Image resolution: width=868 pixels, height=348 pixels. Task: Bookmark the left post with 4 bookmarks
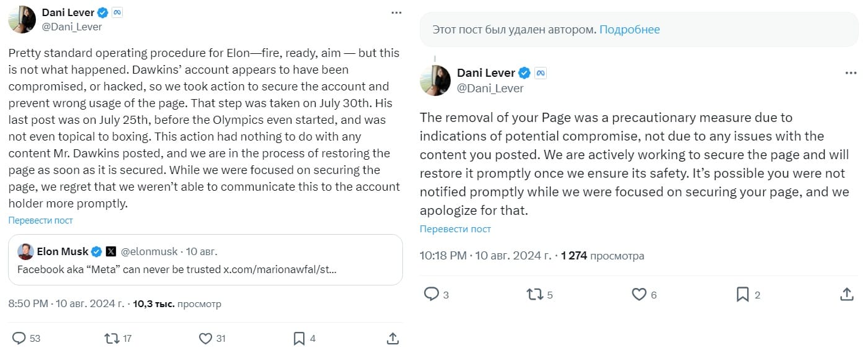pos(299,338)
